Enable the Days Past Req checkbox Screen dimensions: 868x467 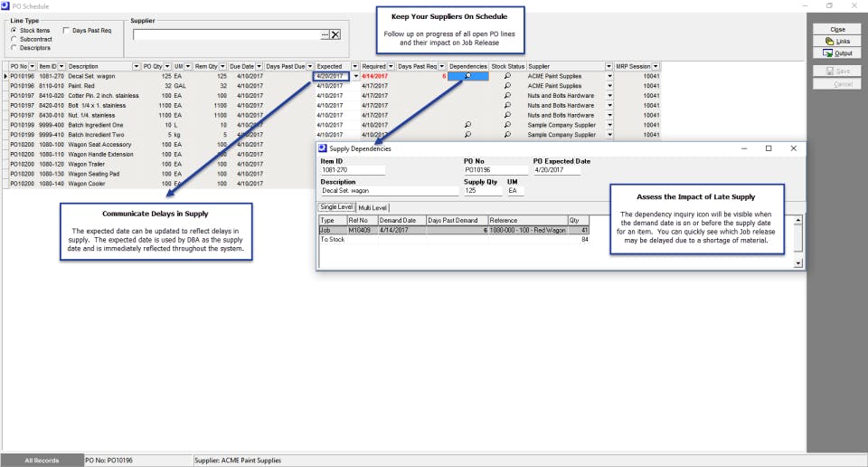66,31
